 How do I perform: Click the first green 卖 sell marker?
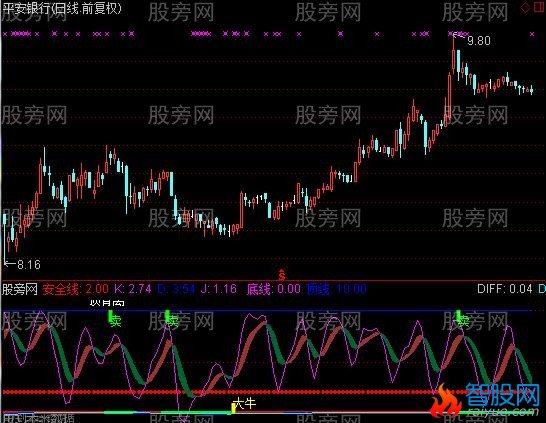click(114, 319)
